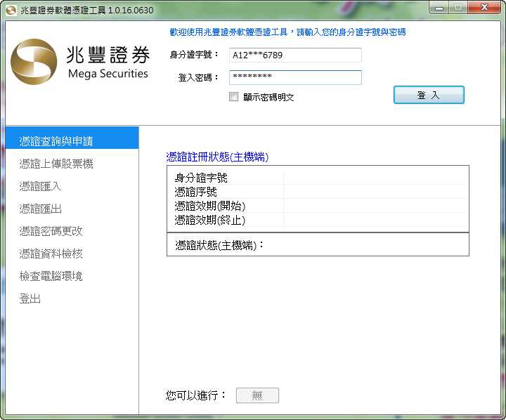The width and height of the screenshot is (506, 420).
Task: Minimize the 兆豐證券軟體憑證工具 window
Action: (439, 8)
